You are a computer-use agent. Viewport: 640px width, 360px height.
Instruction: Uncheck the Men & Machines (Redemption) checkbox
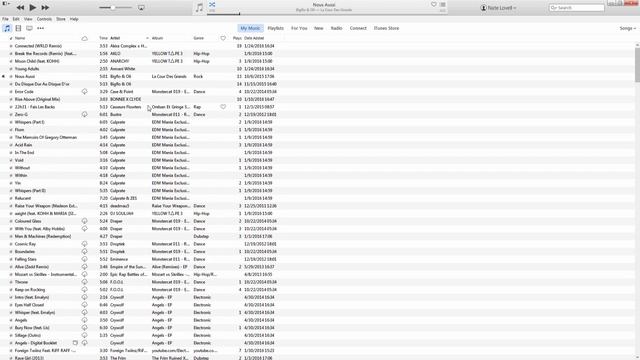11,236
